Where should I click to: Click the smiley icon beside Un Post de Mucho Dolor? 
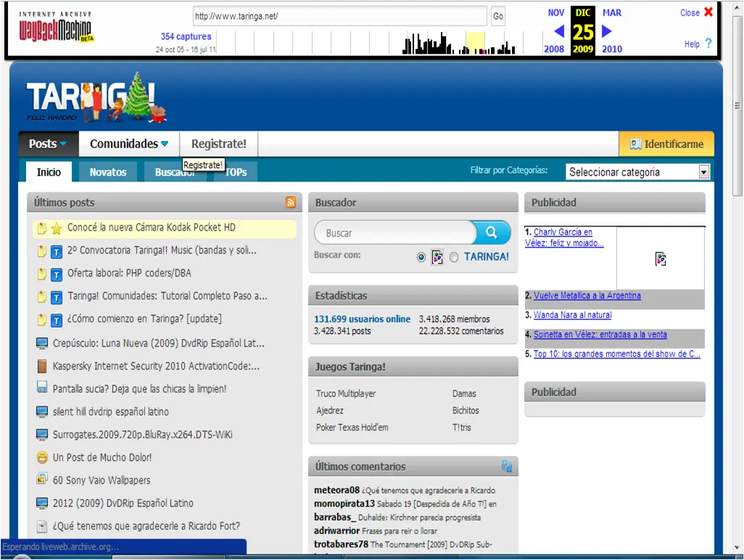[42, 457]
